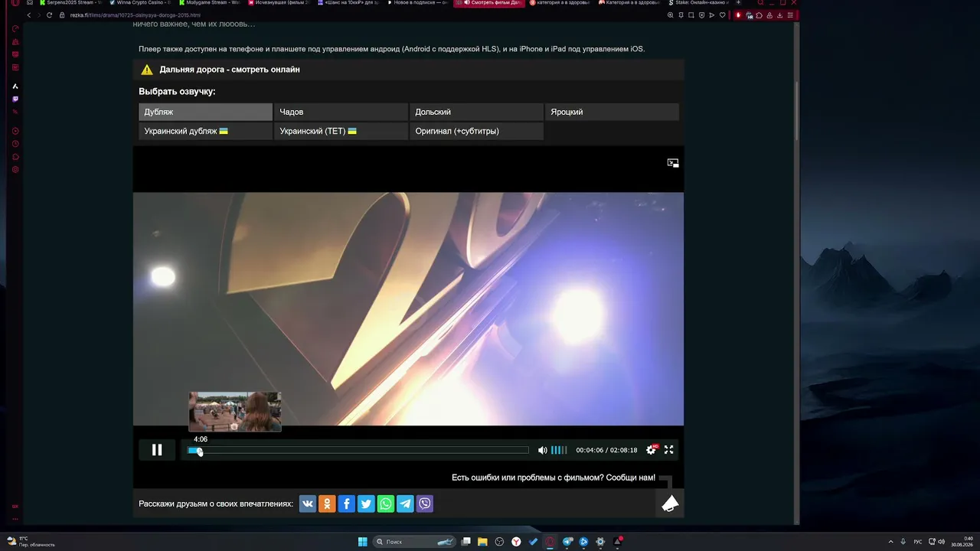Open the Serpens2025 Stream tab
The width and height of the screenshot is (980, 551).
coord(70,3)
